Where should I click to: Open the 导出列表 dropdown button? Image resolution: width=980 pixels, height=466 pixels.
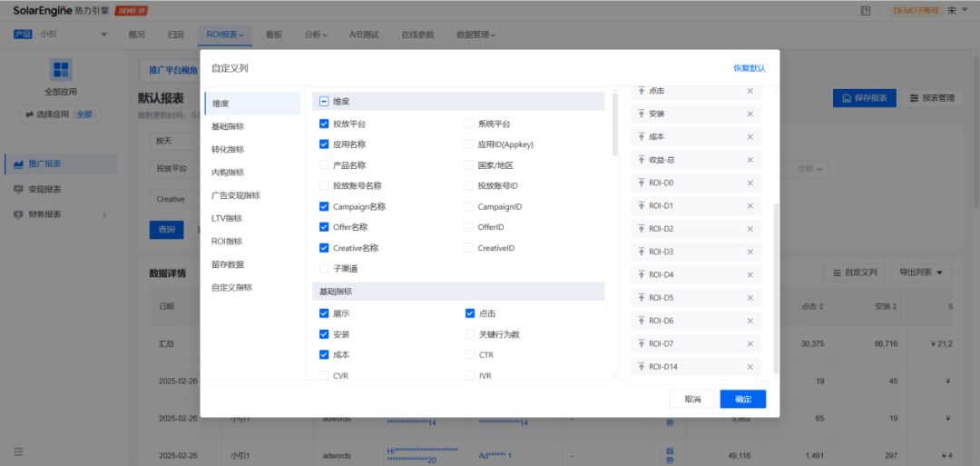point(921,273)
